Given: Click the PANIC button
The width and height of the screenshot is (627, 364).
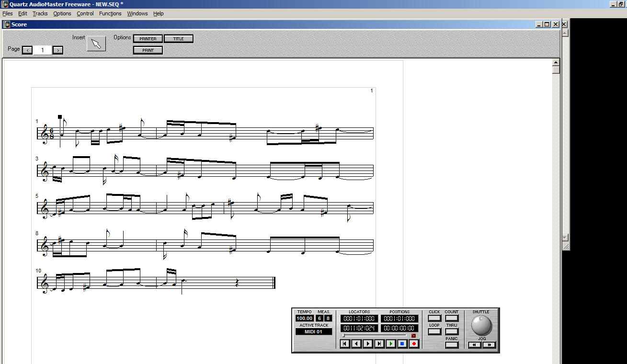Looking at the screenshot, I should (x=452, y=345).
